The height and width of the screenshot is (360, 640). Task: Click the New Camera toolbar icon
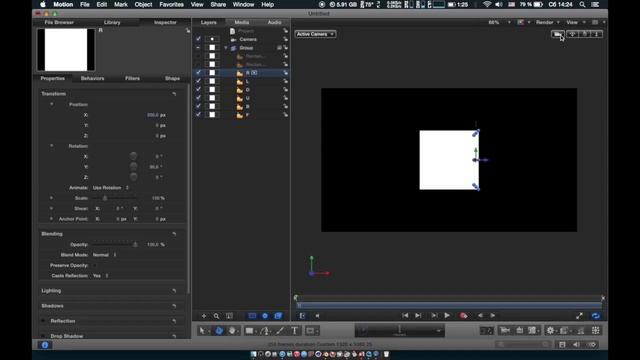505,330
